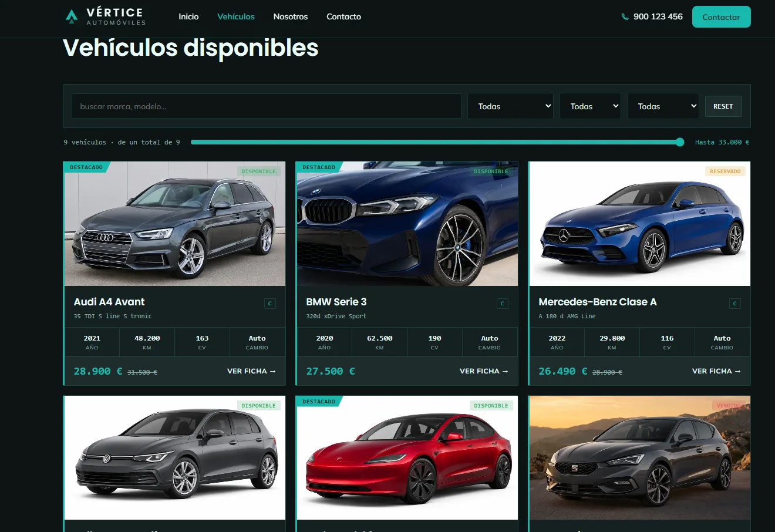Click the A 180 d AMG Line subtitle
This screenshot has width=775, height=532.
567,316
